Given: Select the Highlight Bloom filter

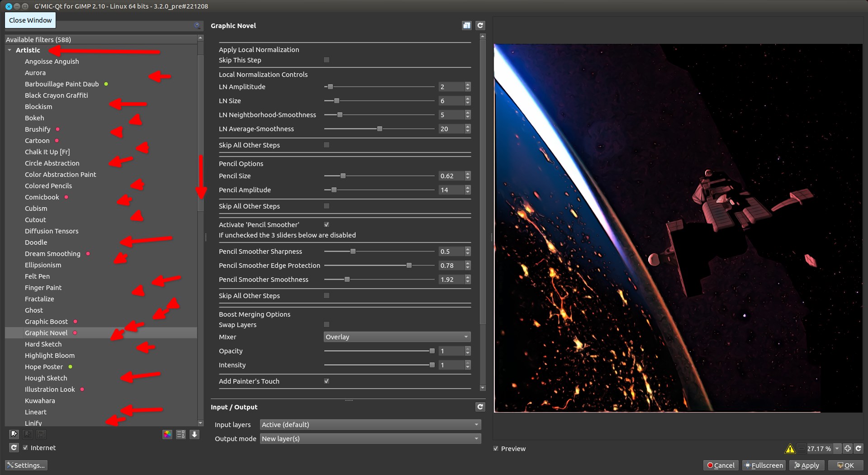Looking at the screenshot, I should pos(50,356).
